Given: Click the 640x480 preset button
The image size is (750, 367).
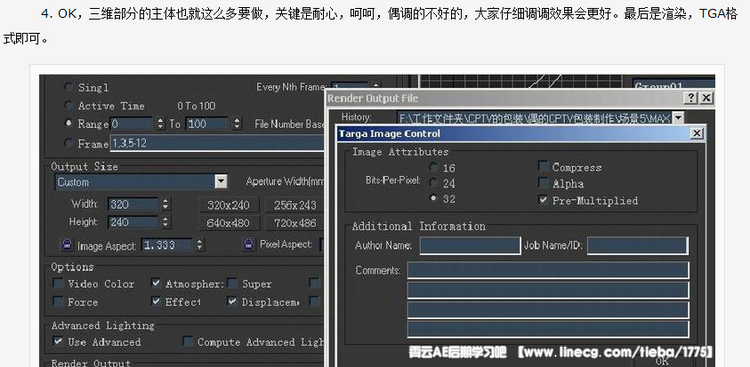Looking at the screenshot, I should tap(229, 223).
